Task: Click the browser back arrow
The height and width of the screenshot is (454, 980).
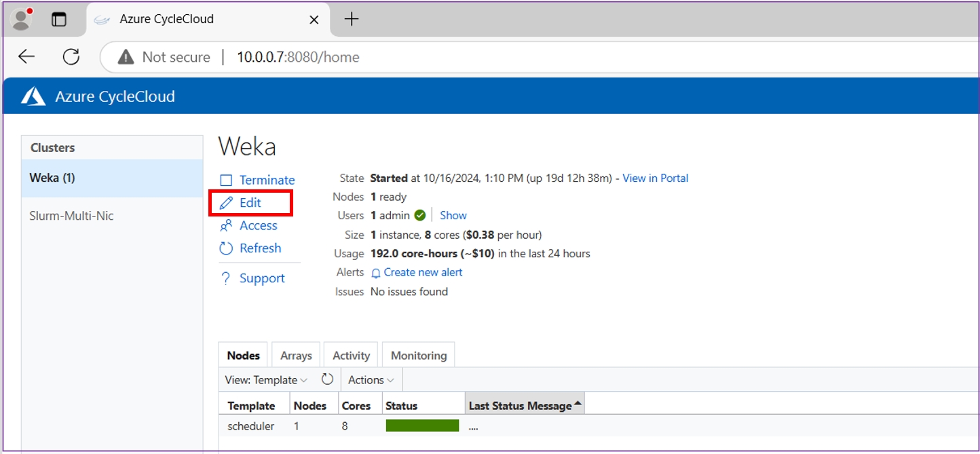Action: (26, 57)
